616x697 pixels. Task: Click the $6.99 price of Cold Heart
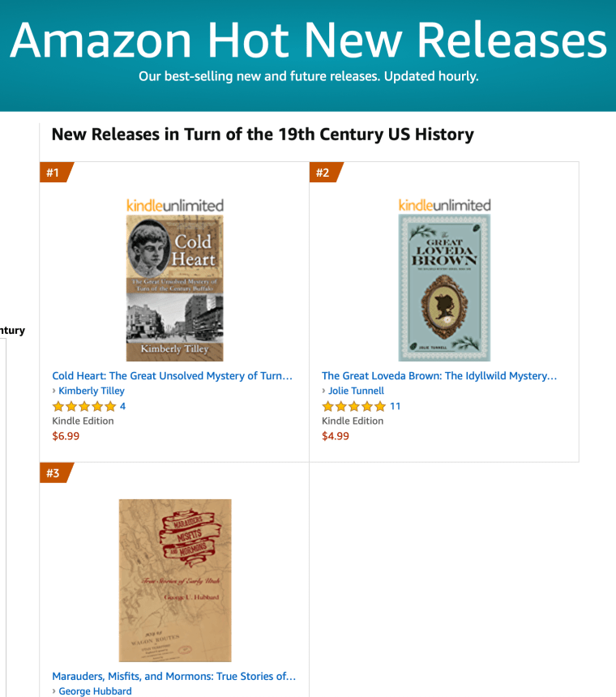tap(66, 436)
